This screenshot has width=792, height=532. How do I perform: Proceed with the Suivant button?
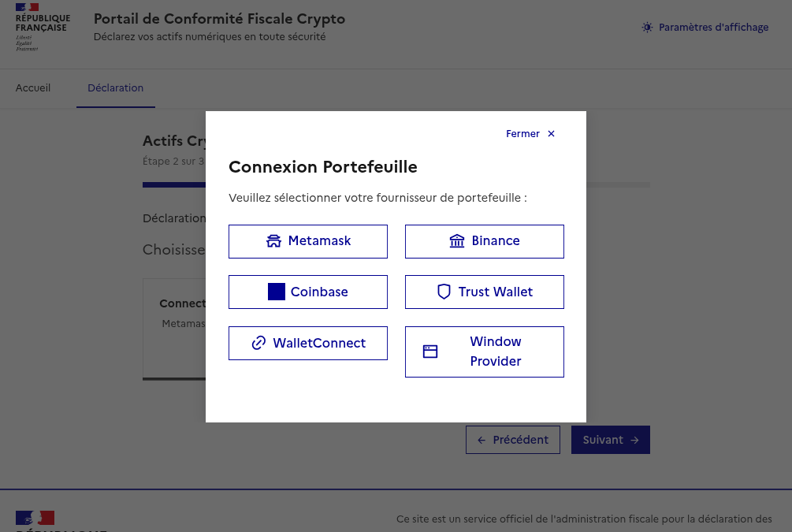tap(610, 440)
